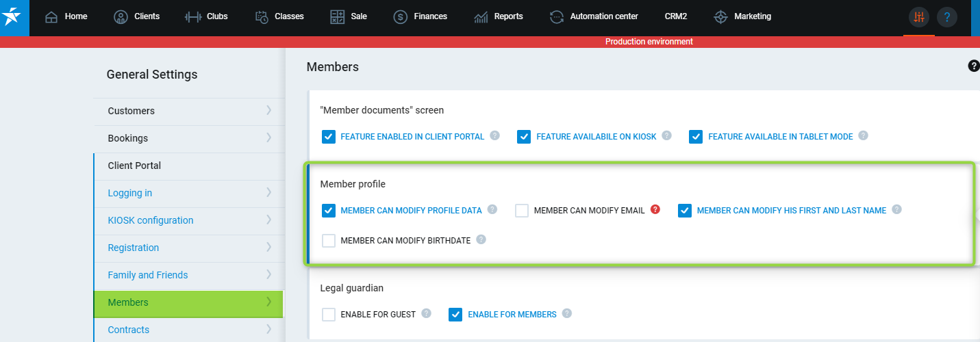This screenshot has width=980, height=342.
Task: Click help icon next to Member Can Modify Profile Data
Action: 492,210
